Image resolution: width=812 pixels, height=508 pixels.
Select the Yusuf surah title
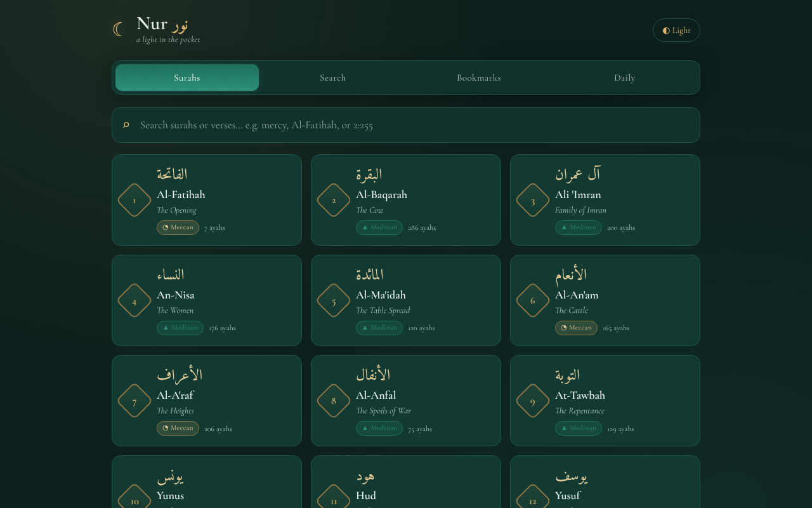click(568, 495)
